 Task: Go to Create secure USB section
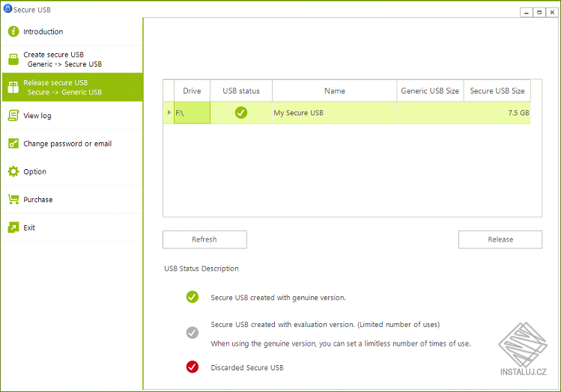[x=72, y=59]
